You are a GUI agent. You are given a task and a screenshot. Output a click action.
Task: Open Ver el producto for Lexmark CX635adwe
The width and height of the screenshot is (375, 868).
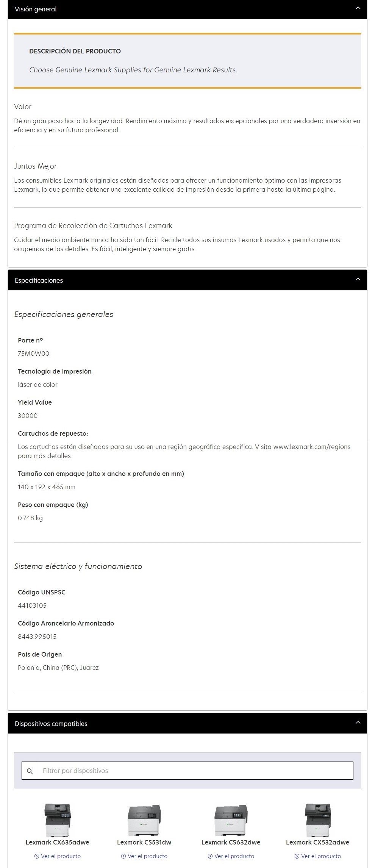click(x=61, y=856)
